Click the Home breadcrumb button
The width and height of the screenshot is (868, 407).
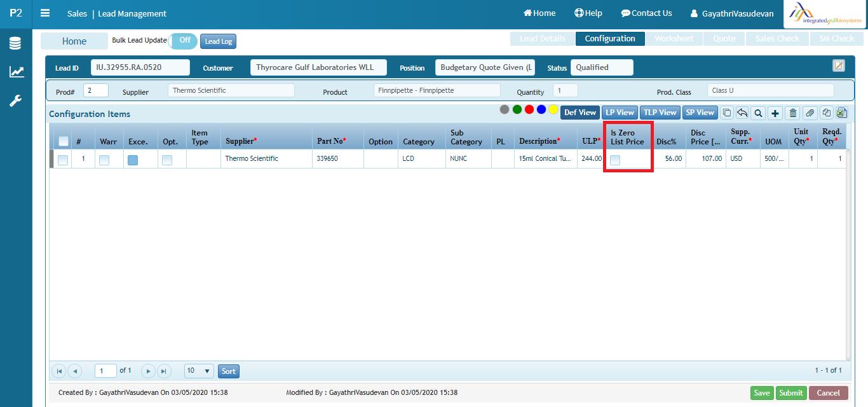pos(74,41)
